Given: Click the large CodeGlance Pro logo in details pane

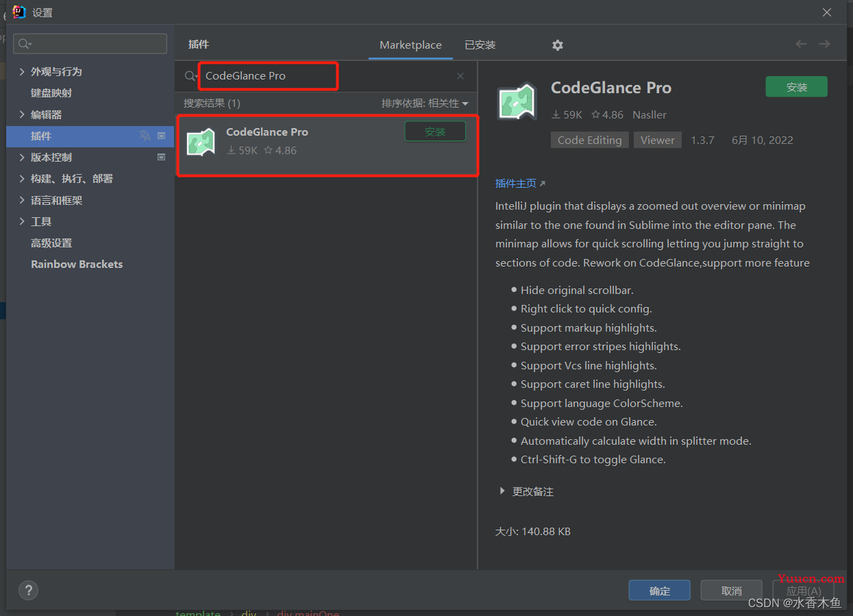Looking at the screenshot, I should tap(517, 102).
